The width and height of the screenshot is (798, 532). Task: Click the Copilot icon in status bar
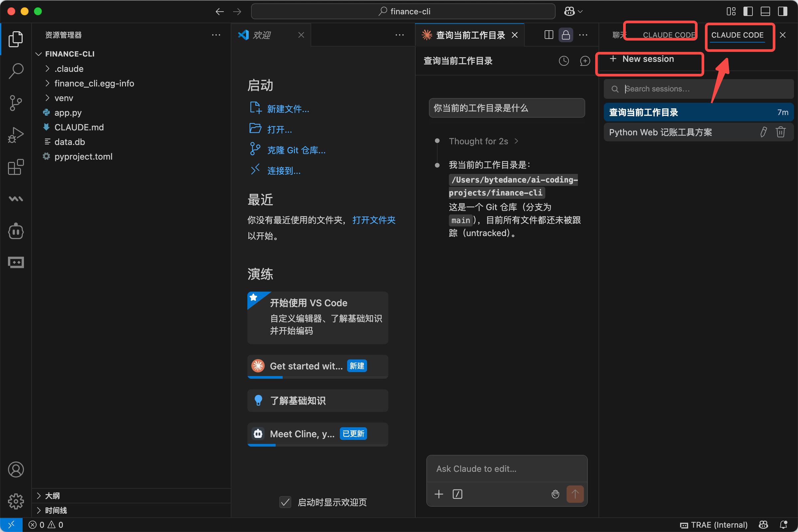click(763, 525)
